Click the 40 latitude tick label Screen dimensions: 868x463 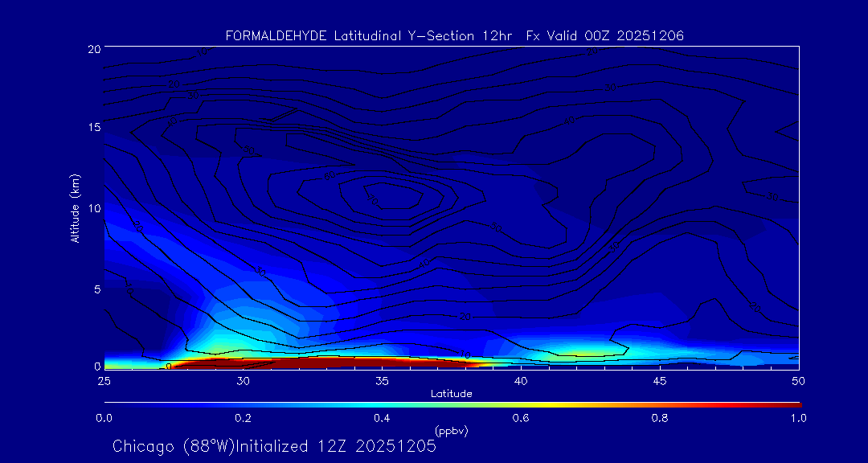click(521, 380)
